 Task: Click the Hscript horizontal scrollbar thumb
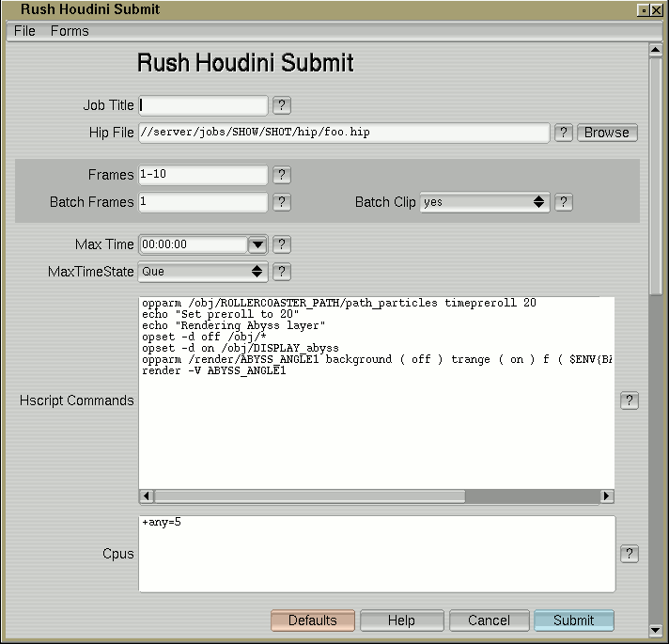pos(310,495)
